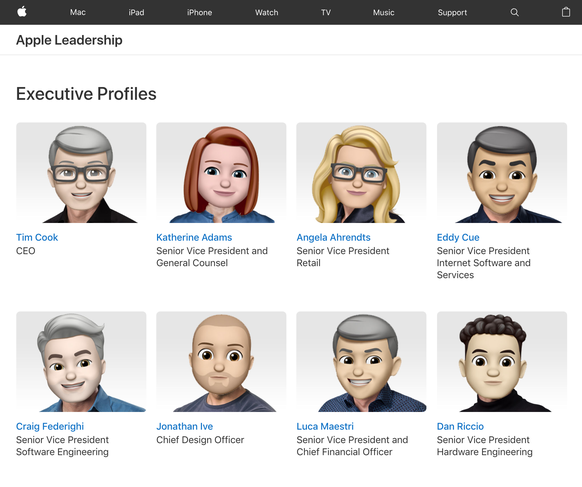
Task: Click the Chief Design Officer text
Action: (200, 440)
